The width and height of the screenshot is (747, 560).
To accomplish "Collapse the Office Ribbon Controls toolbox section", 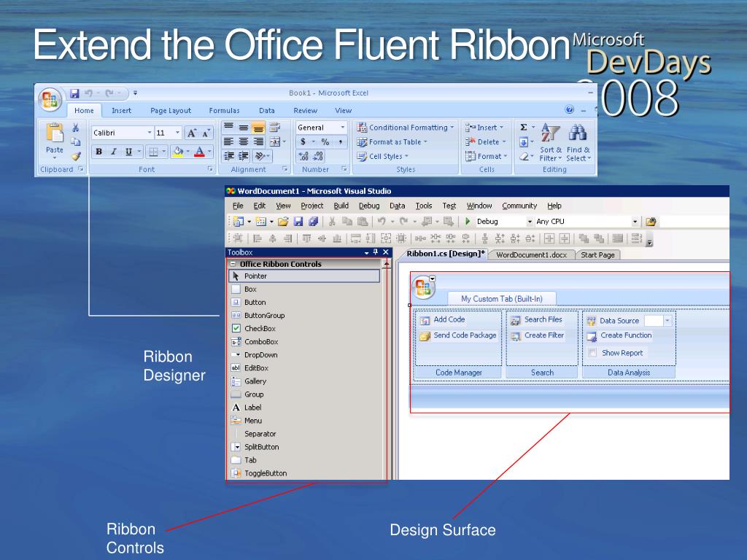I will tap(233, 264).
